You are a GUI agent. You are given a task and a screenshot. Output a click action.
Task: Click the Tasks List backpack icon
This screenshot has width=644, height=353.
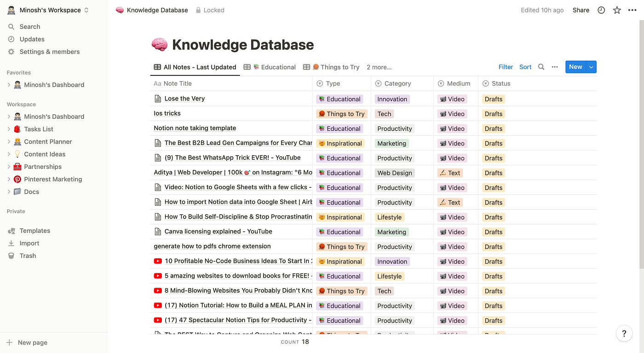[x=17, y=129]
